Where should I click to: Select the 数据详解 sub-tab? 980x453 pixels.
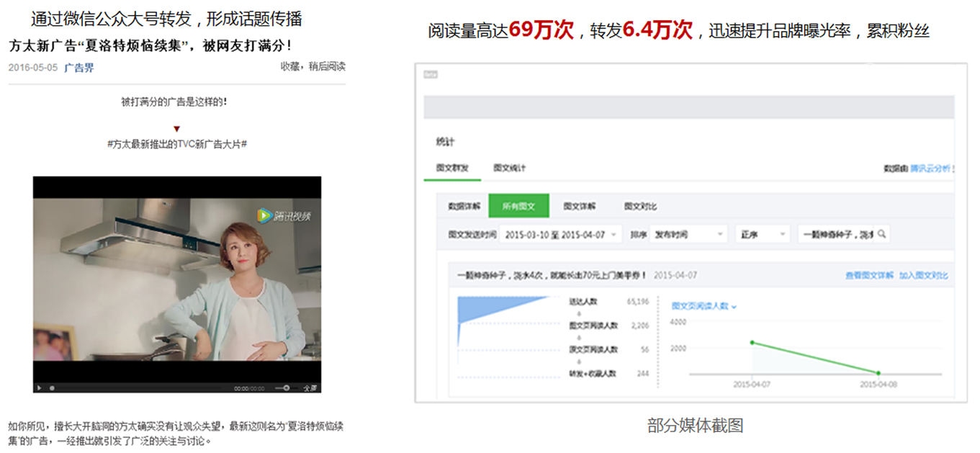(x=464, y=206)
